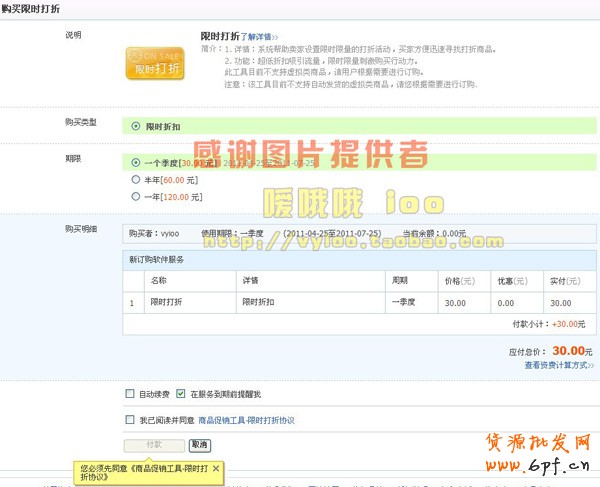The height and width of the screenshot is (487, 600).
Task: Open the 了解详情 link
Action: [x=257, y=35]
